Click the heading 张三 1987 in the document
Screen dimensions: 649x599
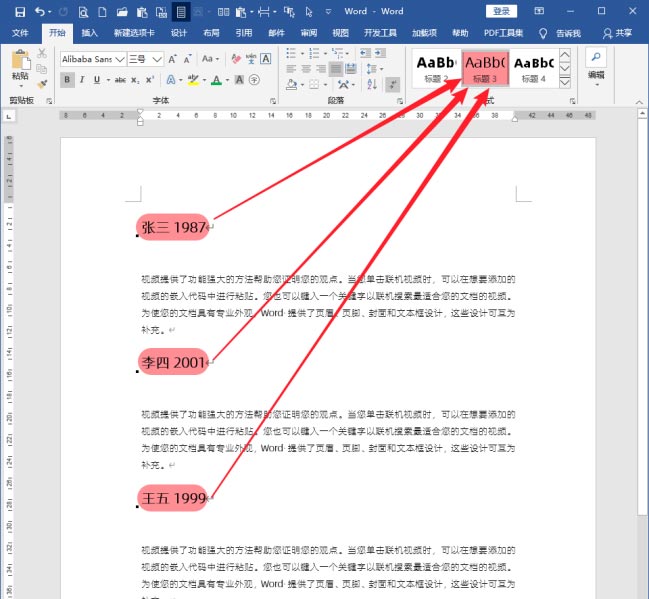(x=173, y=227)
